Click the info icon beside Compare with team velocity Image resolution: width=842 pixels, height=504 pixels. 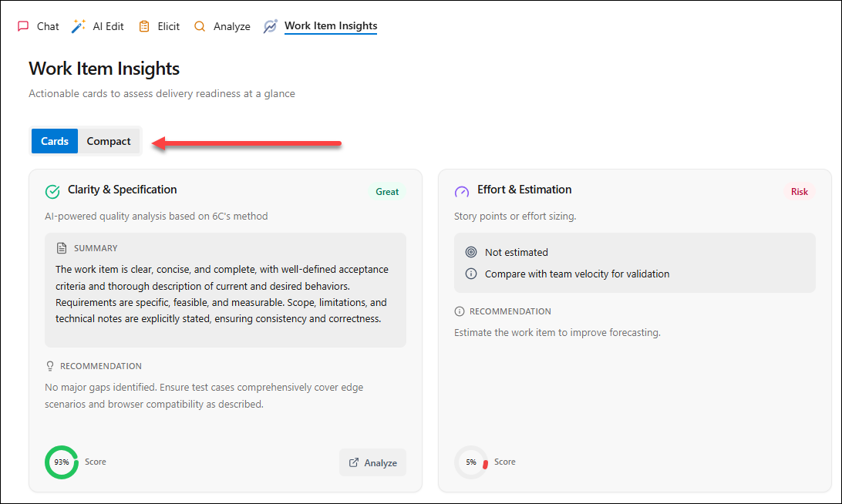click(x=471, y=274)
